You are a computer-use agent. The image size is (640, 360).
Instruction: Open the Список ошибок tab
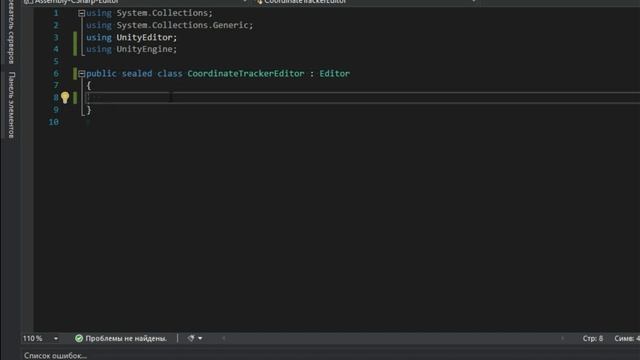click(55, 356)
